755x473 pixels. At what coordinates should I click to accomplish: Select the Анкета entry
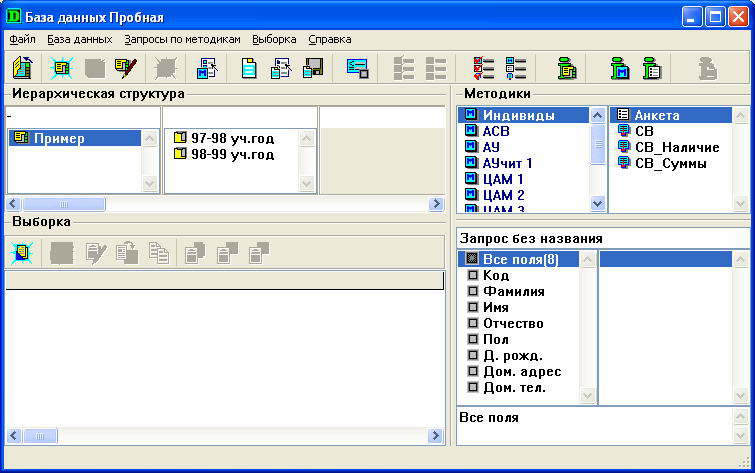coord(671,115)
